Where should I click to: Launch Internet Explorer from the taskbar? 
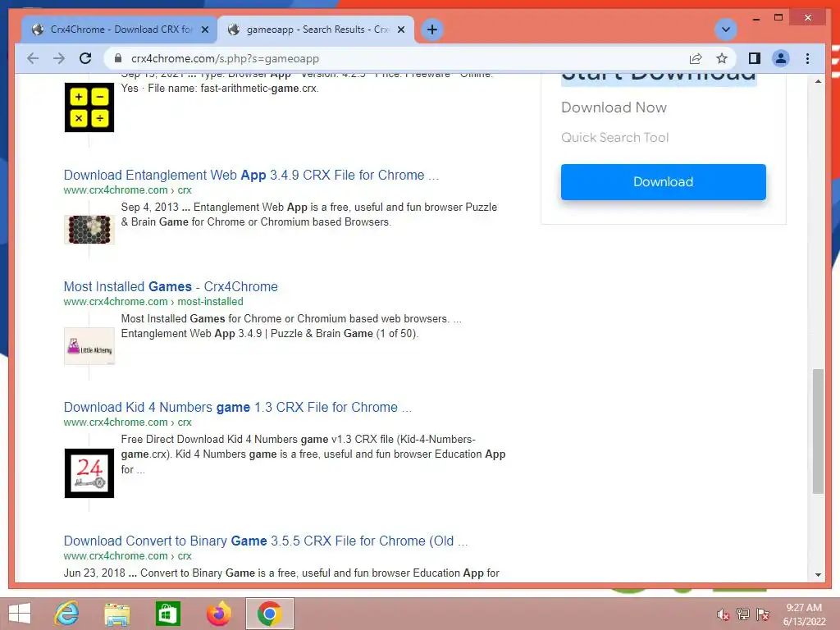[x=67, y=614]
